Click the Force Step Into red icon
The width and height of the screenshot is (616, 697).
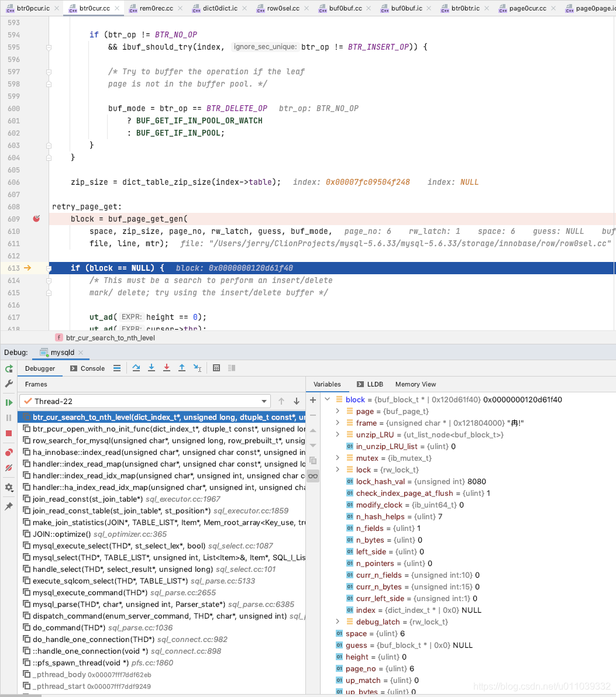click(167, 368)
